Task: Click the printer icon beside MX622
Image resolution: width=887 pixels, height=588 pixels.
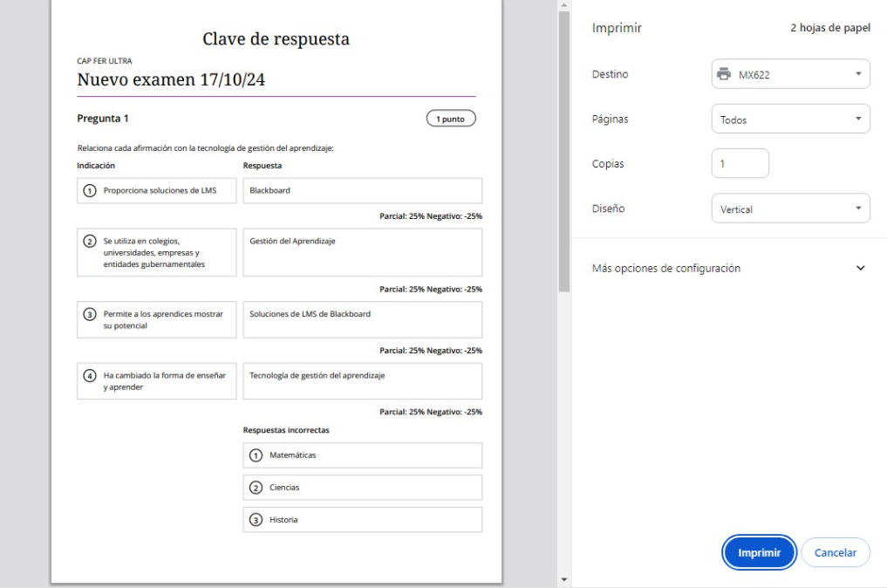Action: point(724,74)
